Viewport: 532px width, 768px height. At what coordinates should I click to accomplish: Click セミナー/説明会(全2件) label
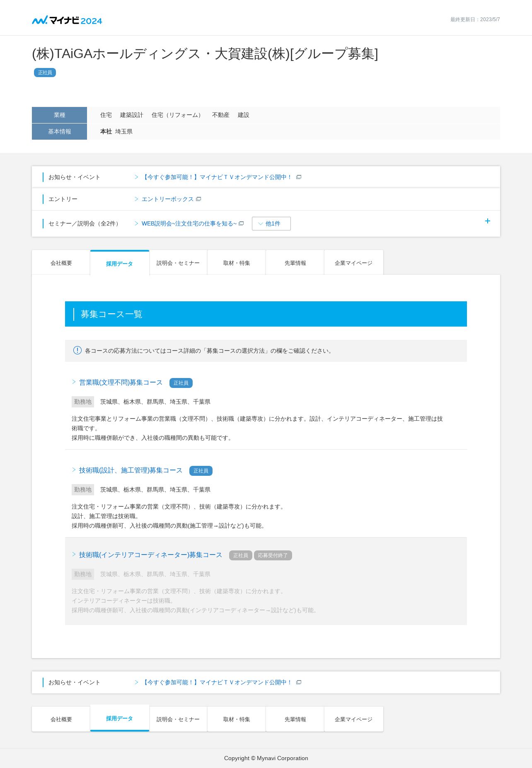point(85,223)
